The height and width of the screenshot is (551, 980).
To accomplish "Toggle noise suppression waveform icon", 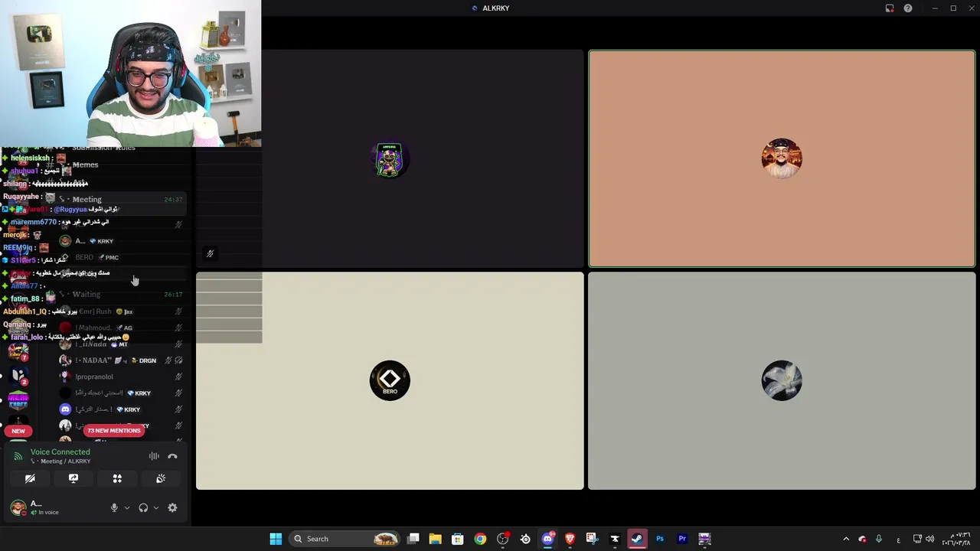I will (x=154, y=456).
